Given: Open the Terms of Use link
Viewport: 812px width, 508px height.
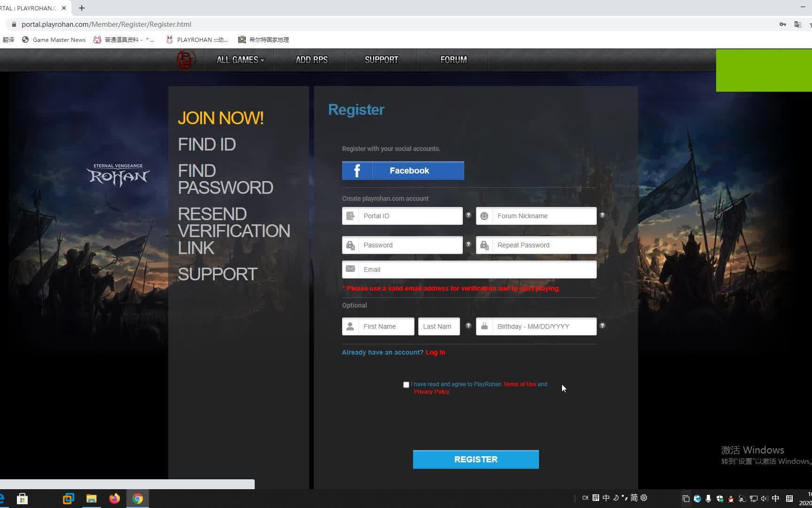Looking at the screenshot, I should [x=519, y=384].
